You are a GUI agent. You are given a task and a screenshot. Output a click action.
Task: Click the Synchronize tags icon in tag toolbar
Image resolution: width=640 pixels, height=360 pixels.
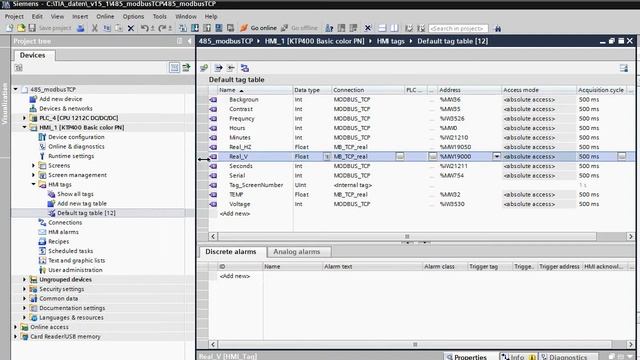(244, 68)
